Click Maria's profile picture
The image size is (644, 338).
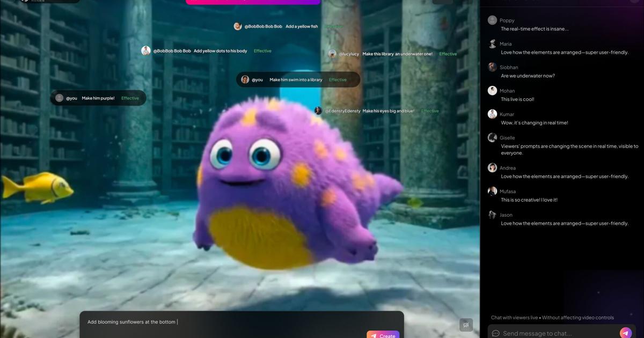tap(492, 44)
